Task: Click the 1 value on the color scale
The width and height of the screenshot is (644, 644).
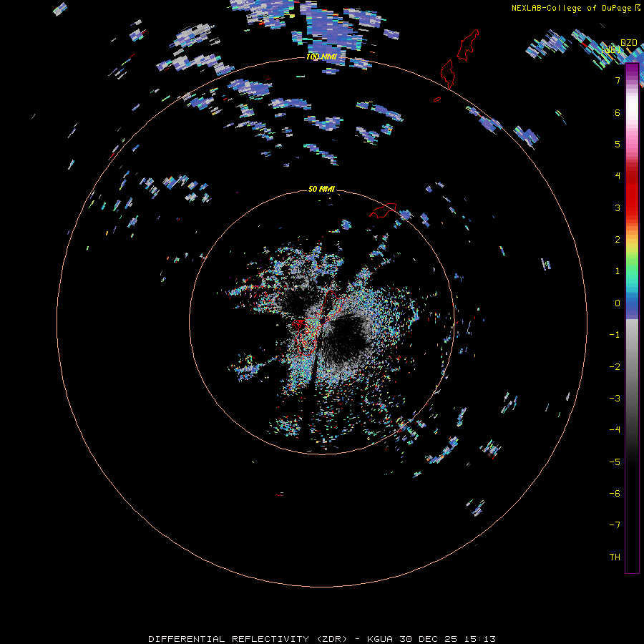Action: 618,271
